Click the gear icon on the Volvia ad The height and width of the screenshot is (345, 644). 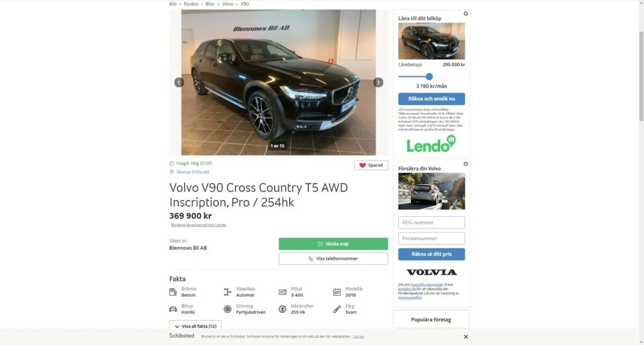point(466,164)
